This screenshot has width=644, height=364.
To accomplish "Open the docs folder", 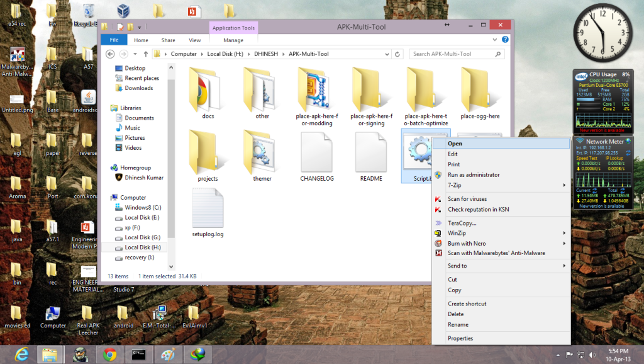I will [x=208, y=93].
